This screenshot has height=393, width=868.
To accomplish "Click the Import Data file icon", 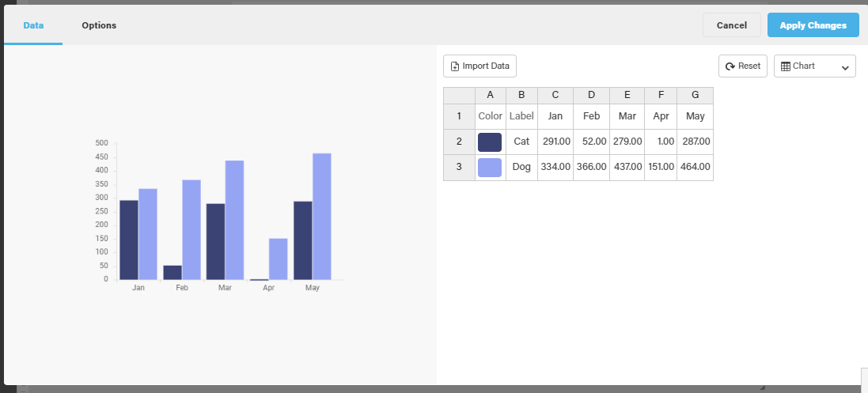I will tap(455, 66).
